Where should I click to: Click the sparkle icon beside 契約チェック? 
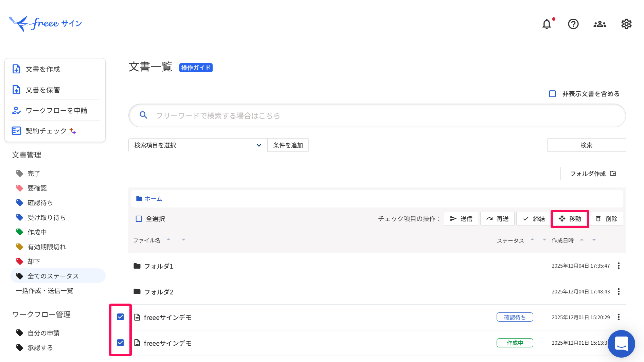tap(73, 131)
